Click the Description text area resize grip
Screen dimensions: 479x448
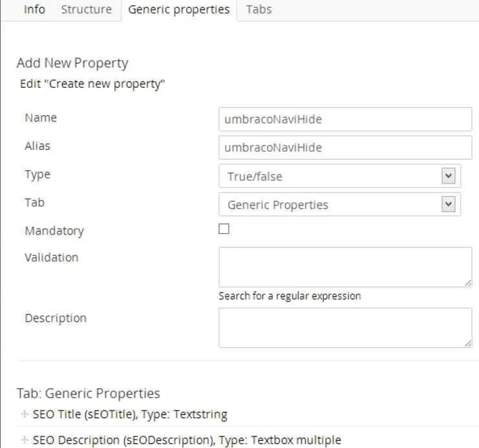coord(468,344)
